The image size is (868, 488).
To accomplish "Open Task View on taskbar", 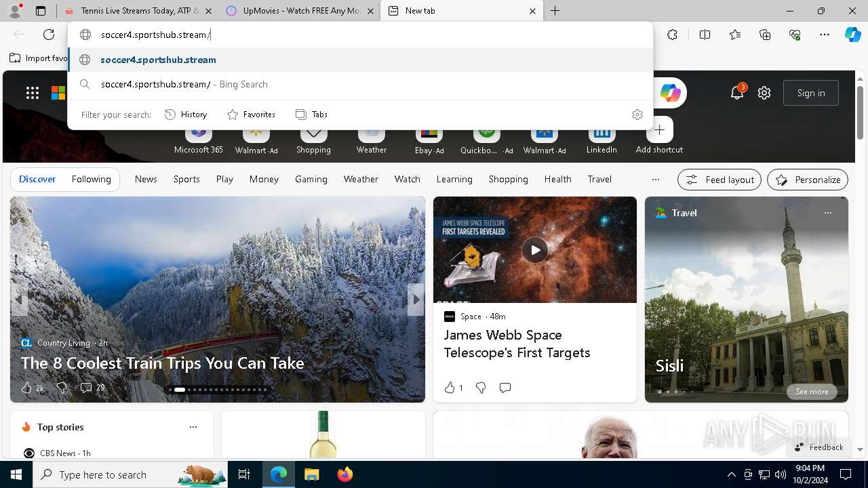I will point(244,474).
